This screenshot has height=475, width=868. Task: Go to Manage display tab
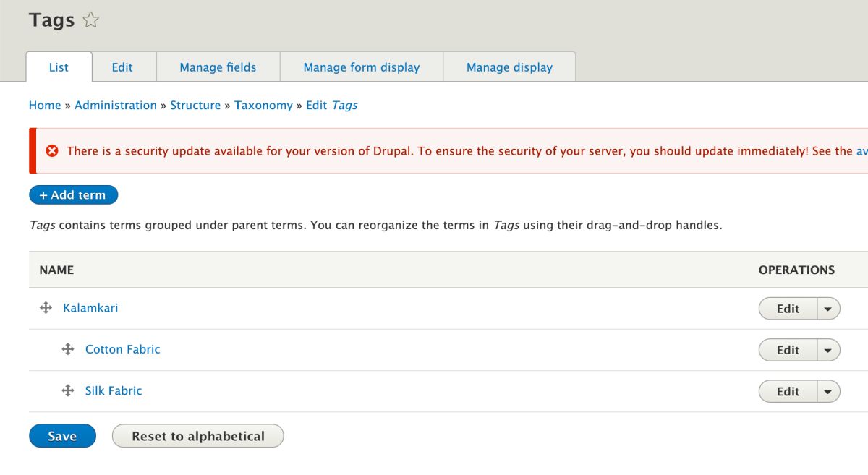[x=509, y=67]
